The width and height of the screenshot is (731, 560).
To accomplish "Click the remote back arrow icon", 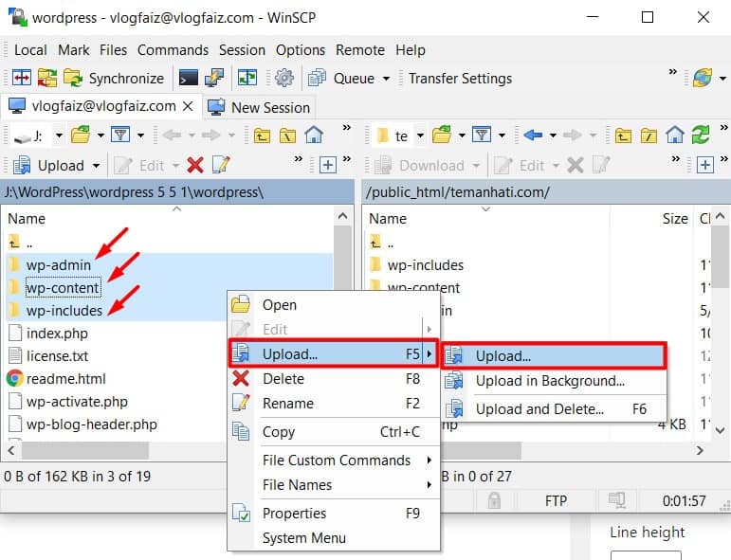I will point(534,135).
